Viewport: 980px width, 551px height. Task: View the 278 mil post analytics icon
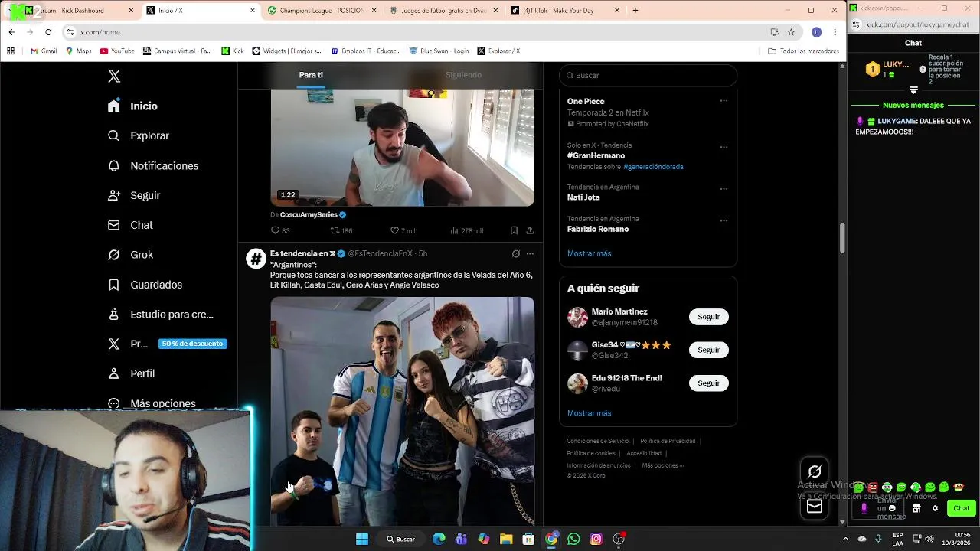454,230
